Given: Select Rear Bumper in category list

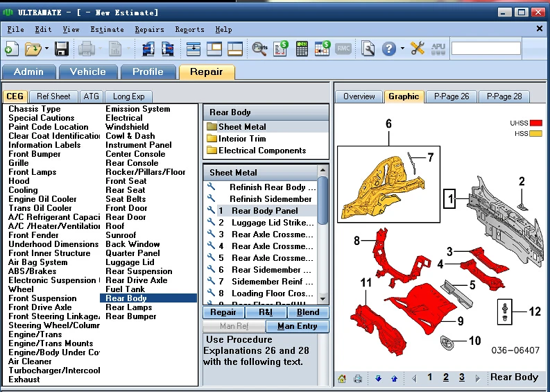Looking at the screenshot, I should 131,316.
